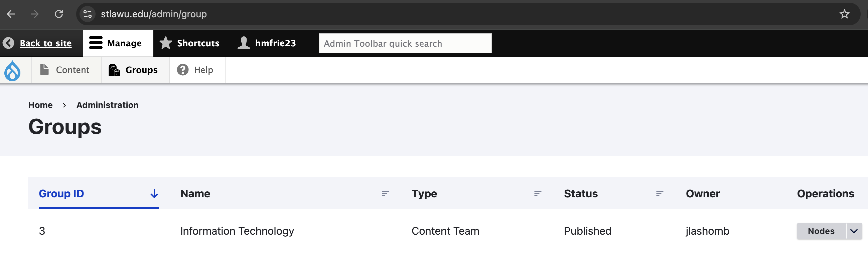Reload the page with the refresh icon
Viewport: 868px width, 256px height.
(x=59, y=14)
